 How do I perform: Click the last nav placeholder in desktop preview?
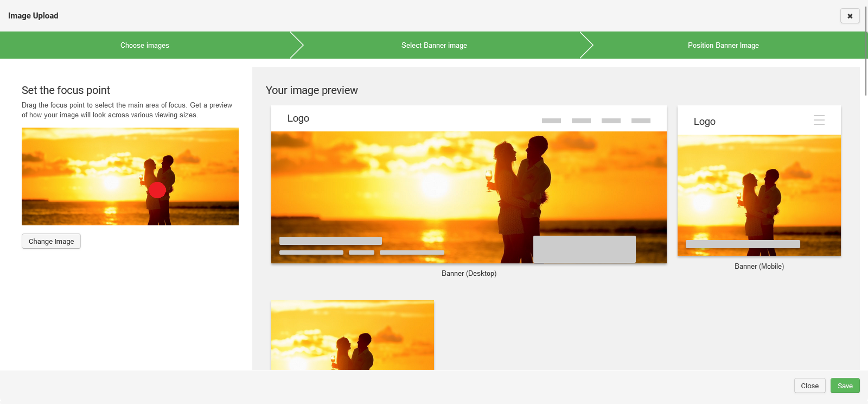click(641, 121)
